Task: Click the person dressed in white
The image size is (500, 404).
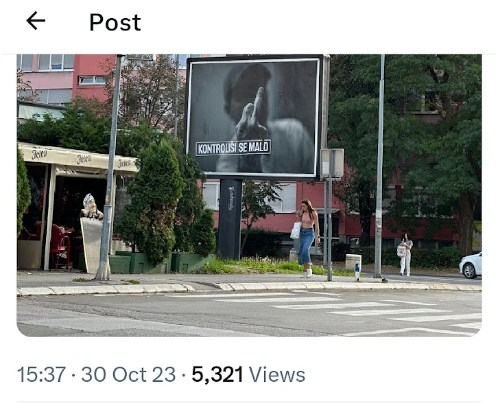Action: click(405, 255)
